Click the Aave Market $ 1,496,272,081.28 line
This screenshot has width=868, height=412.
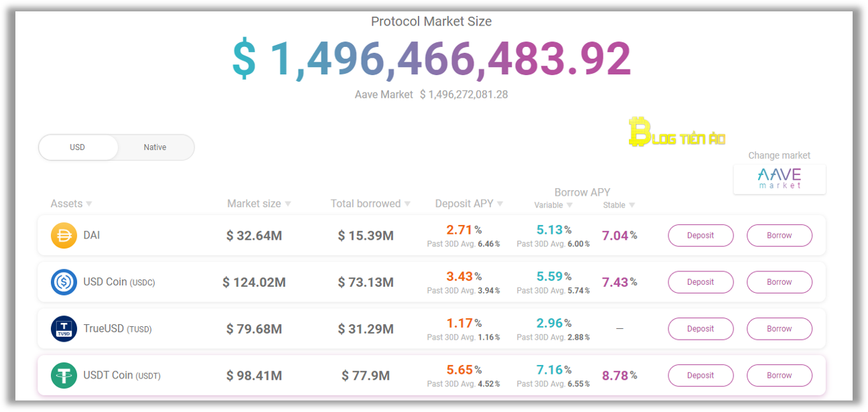point(431,95)
